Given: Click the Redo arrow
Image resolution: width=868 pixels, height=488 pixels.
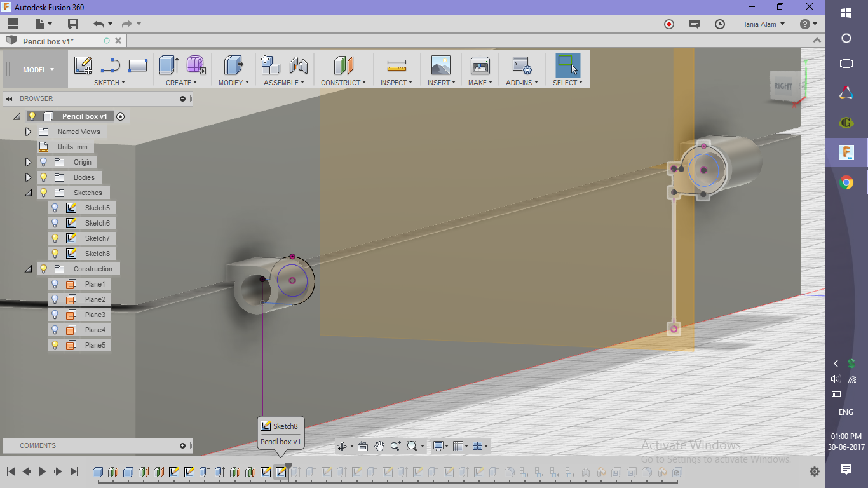Looking at the screenshot, I should coord(126,24).
